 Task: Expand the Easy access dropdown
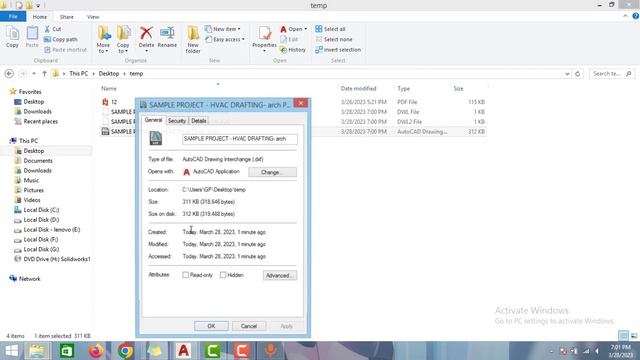click(224, 39)
